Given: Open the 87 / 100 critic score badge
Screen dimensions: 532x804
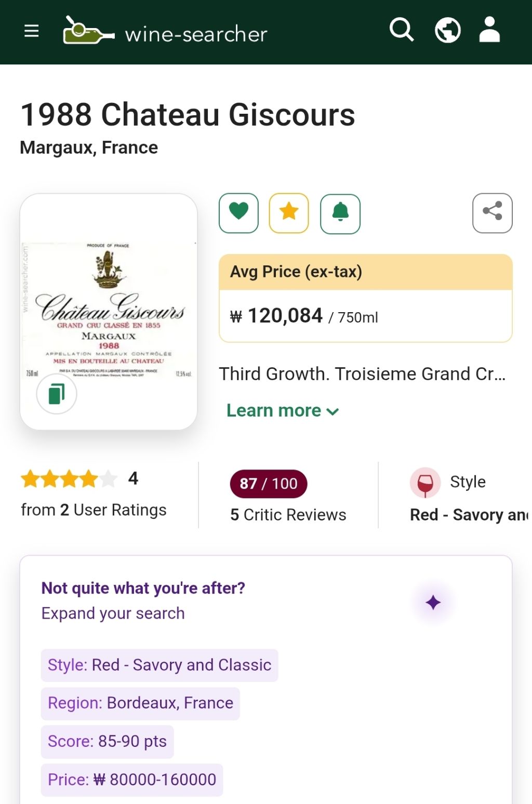Looking at the screenshot, I should point(269,484).
